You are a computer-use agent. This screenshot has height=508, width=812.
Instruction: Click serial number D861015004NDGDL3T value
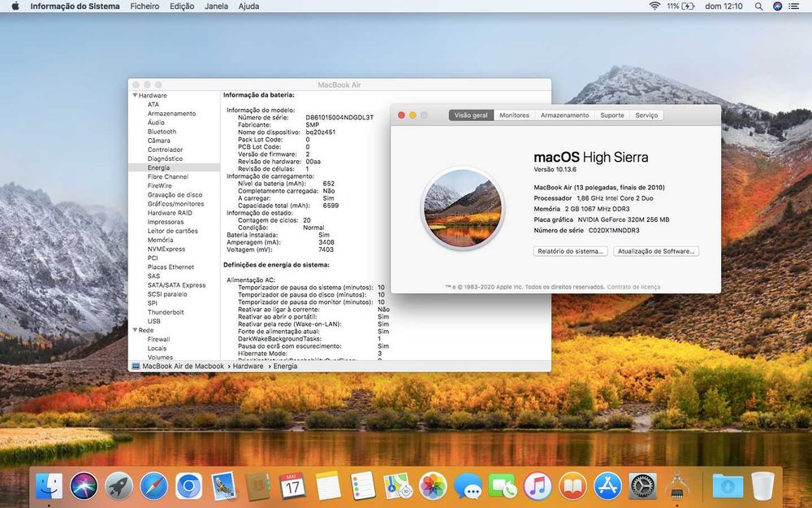(x=339, y=118)
